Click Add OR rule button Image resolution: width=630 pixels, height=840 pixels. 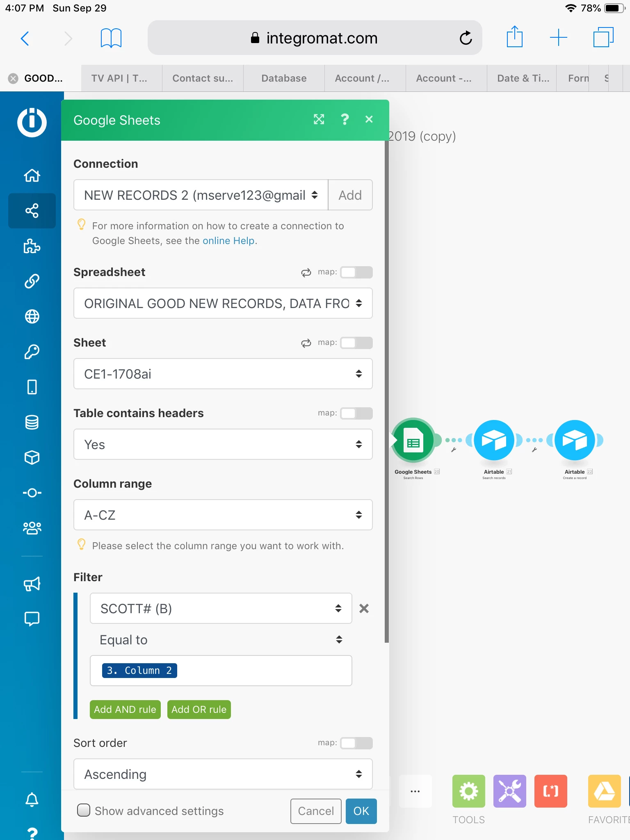point(199,710)
